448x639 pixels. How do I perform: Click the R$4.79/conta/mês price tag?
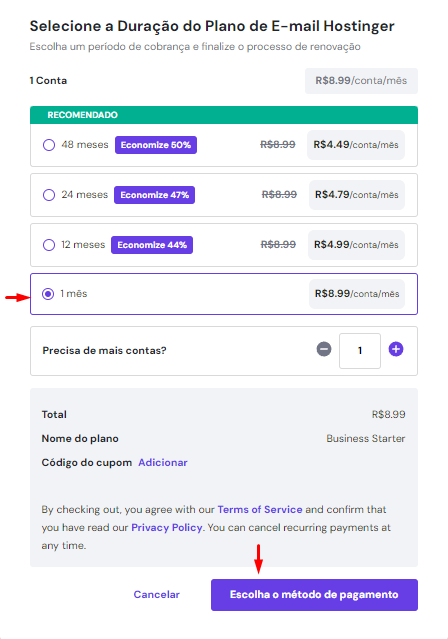click(357, 195)
